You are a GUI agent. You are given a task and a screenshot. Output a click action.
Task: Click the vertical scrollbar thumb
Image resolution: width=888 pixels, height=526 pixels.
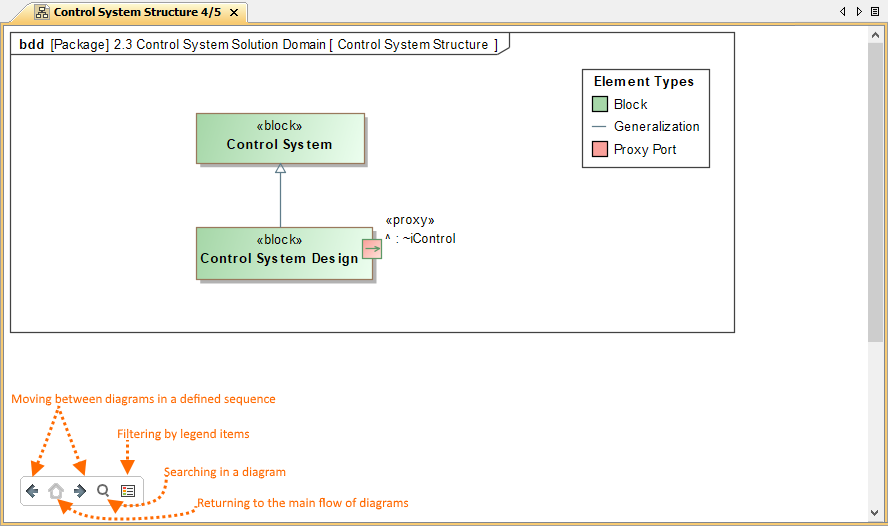click(x=875, y=191)
